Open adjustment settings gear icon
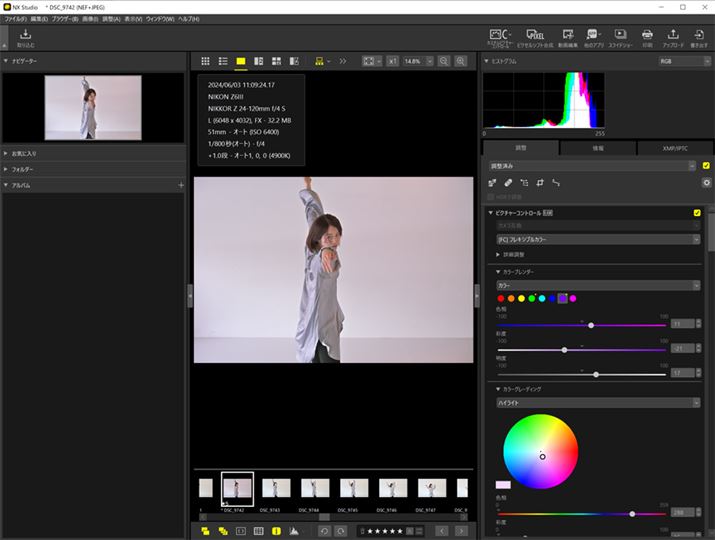 coord(706,183)
